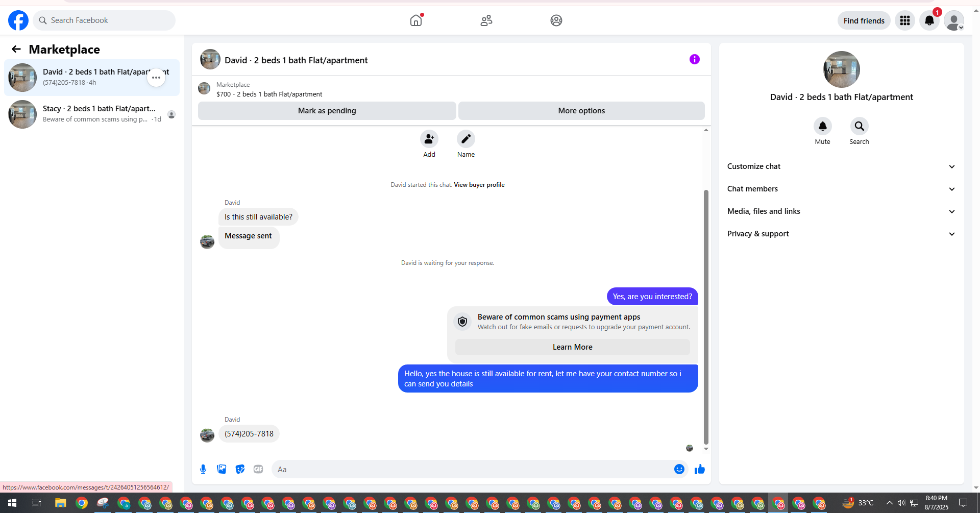
Task: Choose a GIF
Action: click(x=258, y=469)
